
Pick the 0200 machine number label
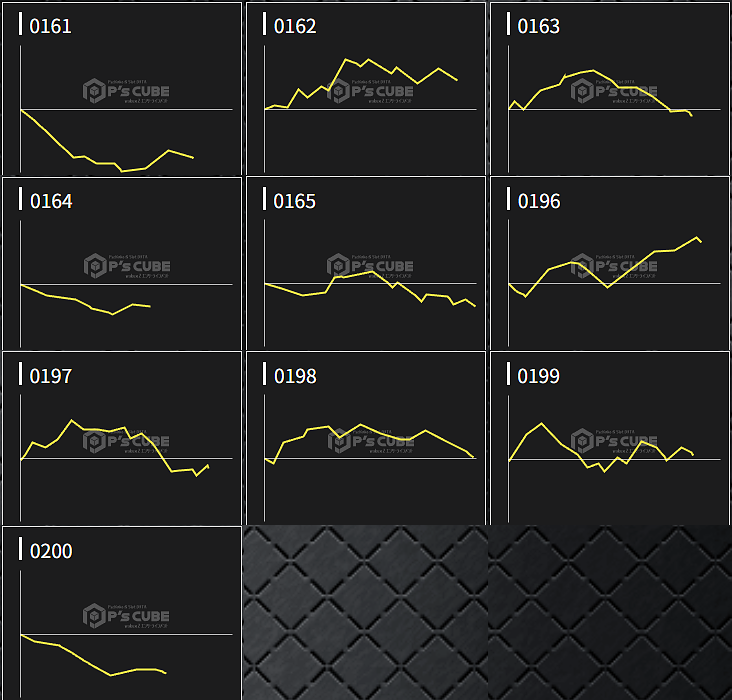pos(51,551)
